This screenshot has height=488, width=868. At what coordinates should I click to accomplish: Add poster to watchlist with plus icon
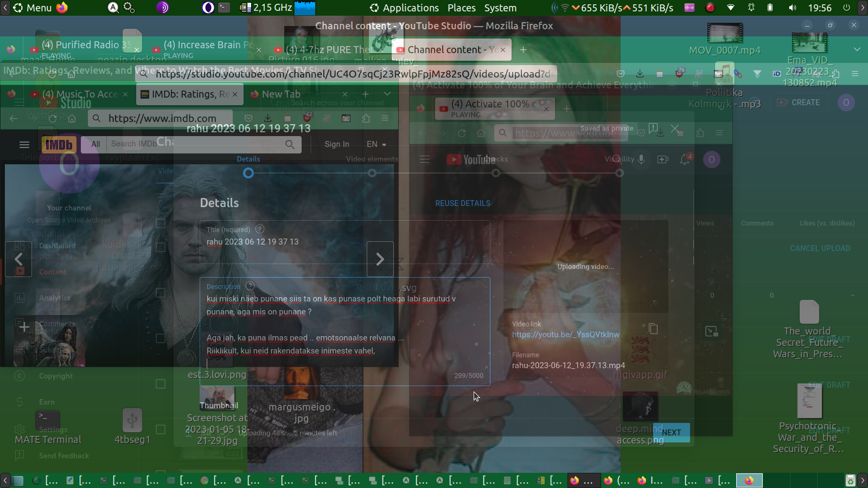click(24, 326)
